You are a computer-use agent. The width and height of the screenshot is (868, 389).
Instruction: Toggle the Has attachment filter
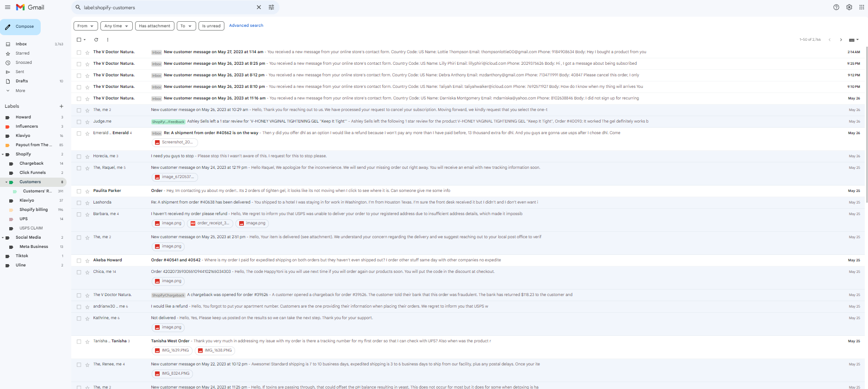point(155,26)
